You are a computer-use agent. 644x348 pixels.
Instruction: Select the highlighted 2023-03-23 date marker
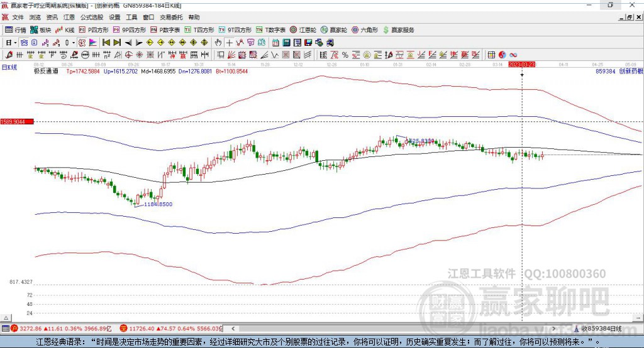(x=521, y=65)
